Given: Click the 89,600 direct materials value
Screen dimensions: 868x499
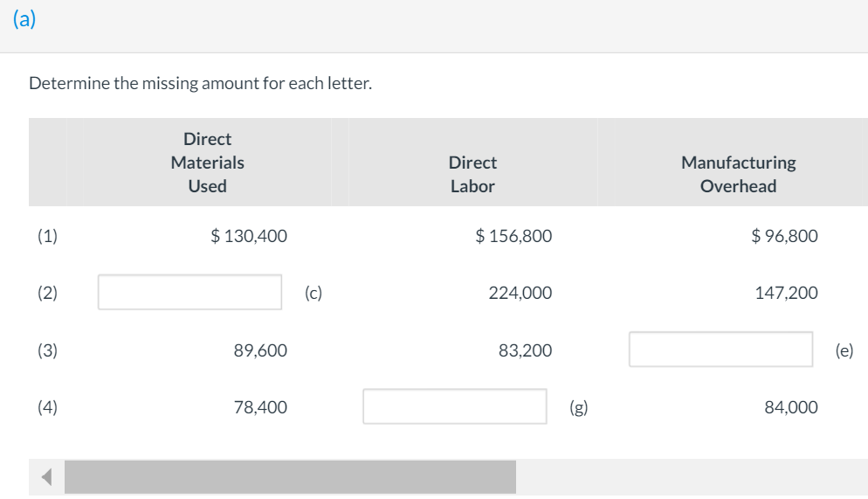Looking at the screenshot, I should click(260, 350).
